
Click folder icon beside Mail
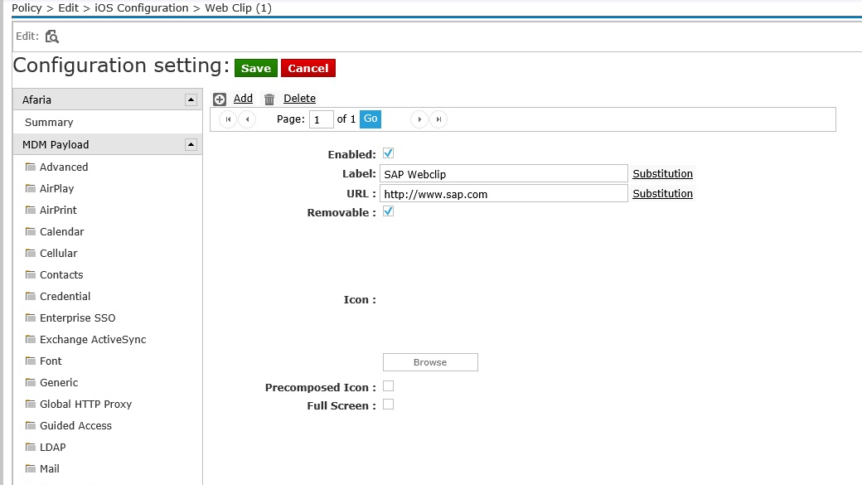coord(31,469)
